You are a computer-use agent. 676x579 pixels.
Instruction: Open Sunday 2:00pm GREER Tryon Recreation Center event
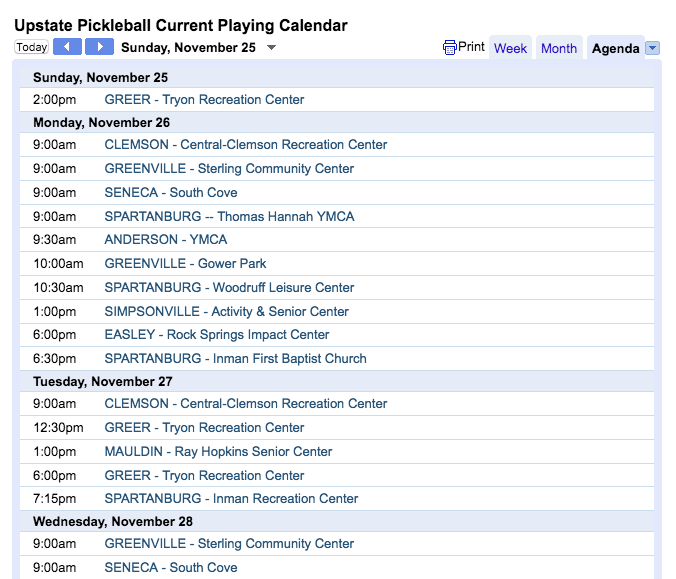[x=204, y=100]
